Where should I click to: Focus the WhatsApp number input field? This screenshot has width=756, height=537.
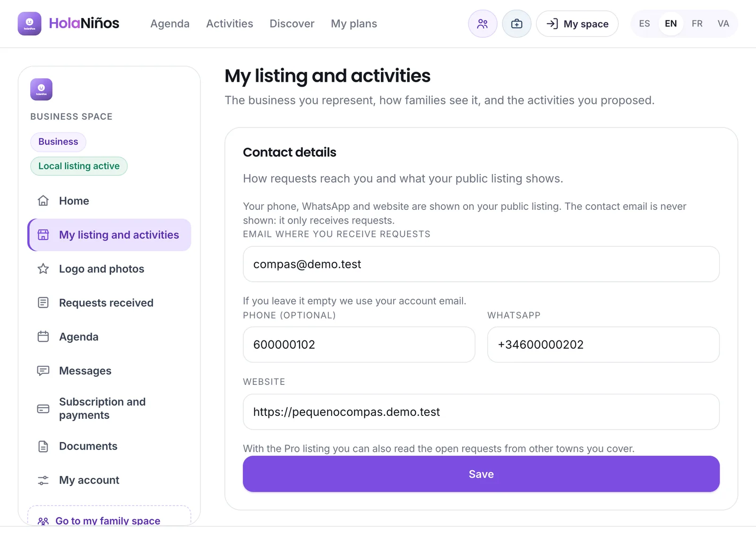[603, 345]
